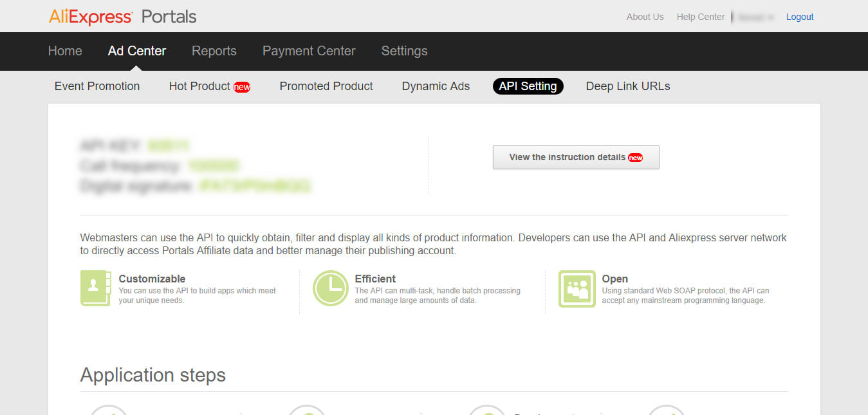868x415 pixels.
Task: Click the Open people icon
Action: 577,289
